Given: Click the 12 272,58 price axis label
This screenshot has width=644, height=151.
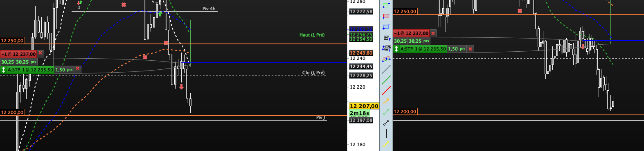Looking at the screenshot, I should (x=361, y=11).
